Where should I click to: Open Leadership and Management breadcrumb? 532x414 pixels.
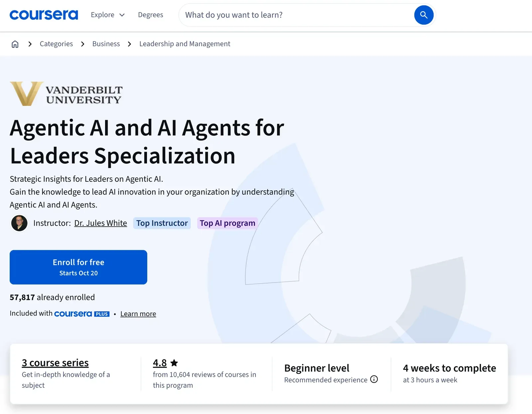point(185,44)
